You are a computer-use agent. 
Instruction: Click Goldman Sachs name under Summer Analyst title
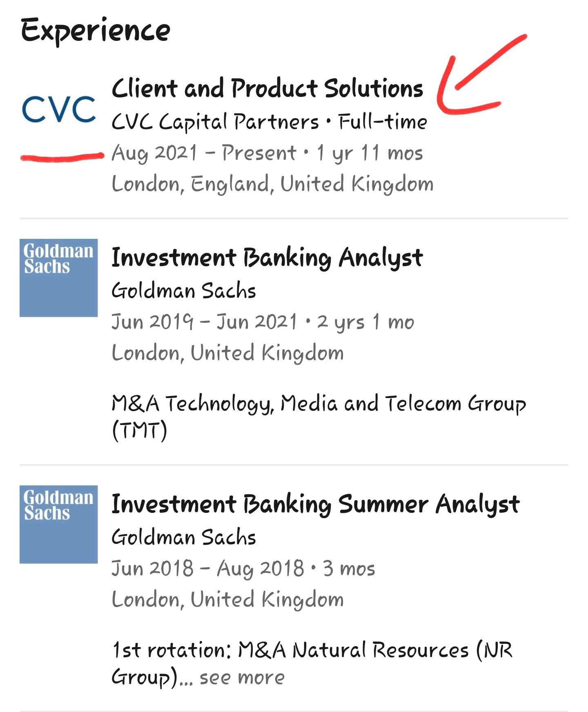tap(184, 537)
